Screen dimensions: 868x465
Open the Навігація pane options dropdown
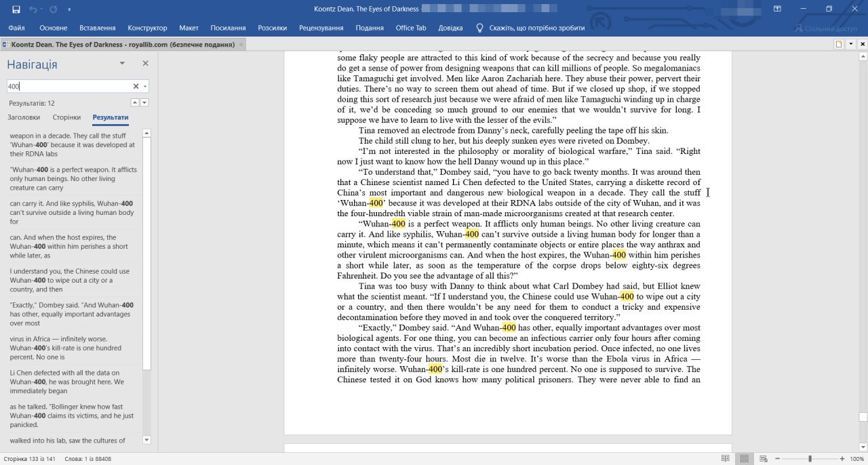point(122,63)
